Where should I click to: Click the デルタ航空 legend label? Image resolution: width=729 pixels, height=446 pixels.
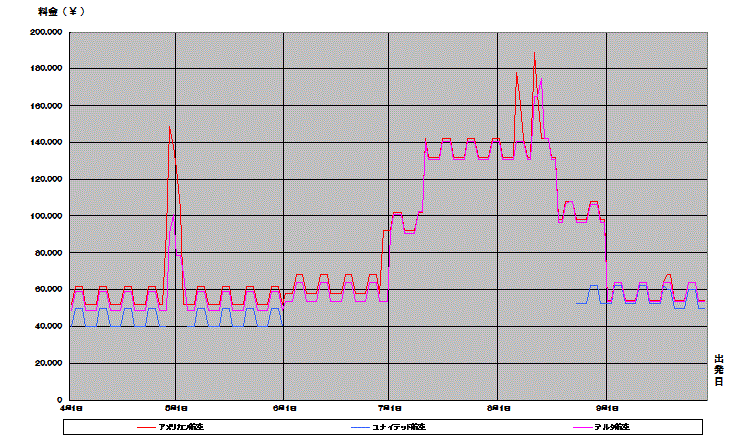pos(612,427)
